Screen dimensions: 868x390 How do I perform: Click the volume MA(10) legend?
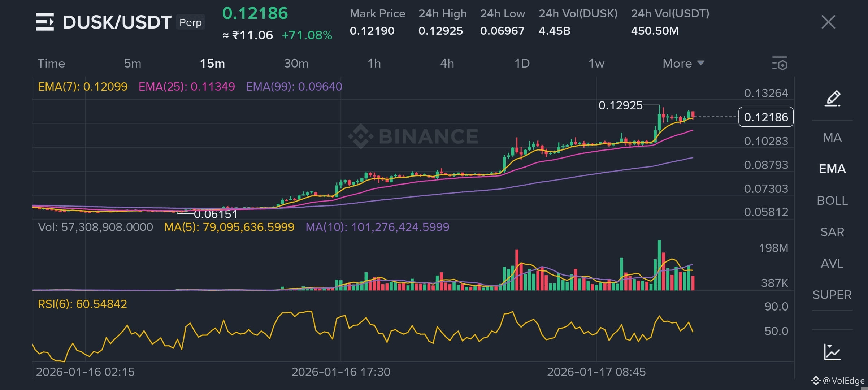377,227
